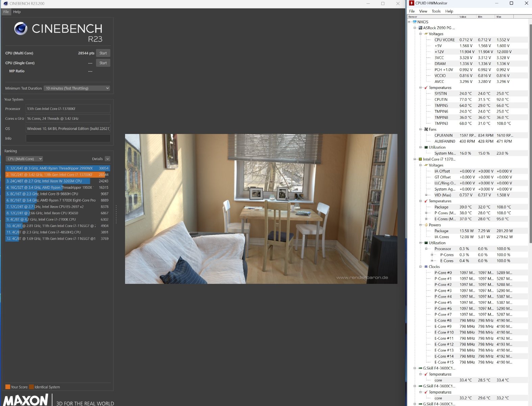Click the Fans icon in HWMonitor

(x=426, y=129)
